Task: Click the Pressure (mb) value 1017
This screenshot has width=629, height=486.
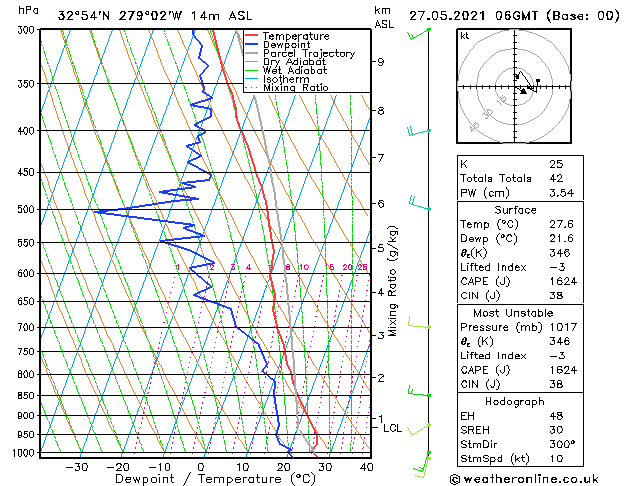Action: click(563, 327)
